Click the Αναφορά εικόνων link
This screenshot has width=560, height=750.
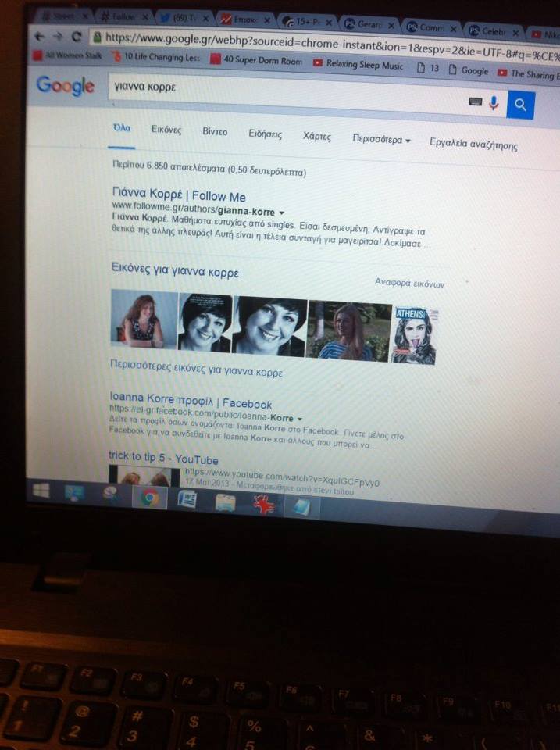coord(409,283)
